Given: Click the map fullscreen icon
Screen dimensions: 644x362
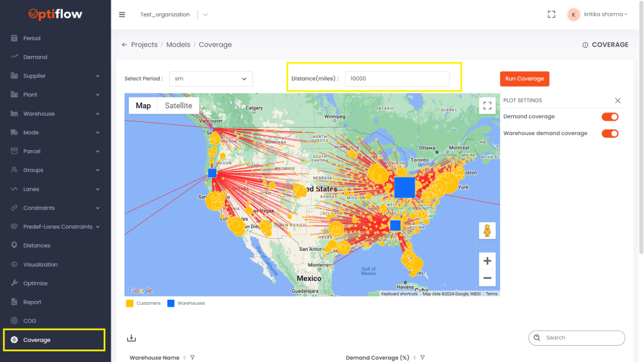Looking at the screenshot, I should pos(487,106).
